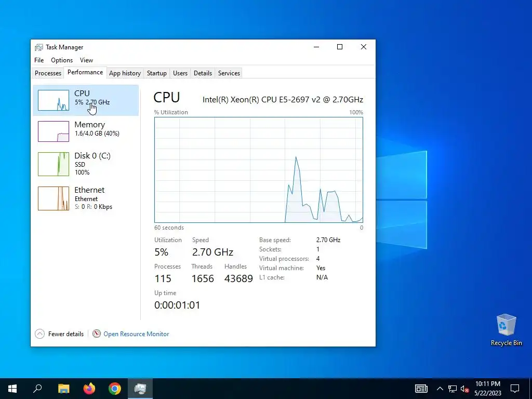Click the muted volume tray icon

tap(464, 389)
